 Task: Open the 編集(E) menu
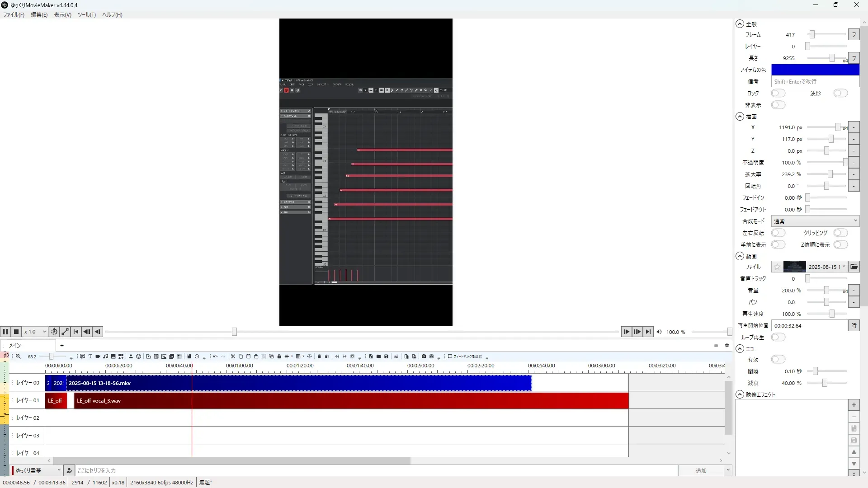click(39, 15)
